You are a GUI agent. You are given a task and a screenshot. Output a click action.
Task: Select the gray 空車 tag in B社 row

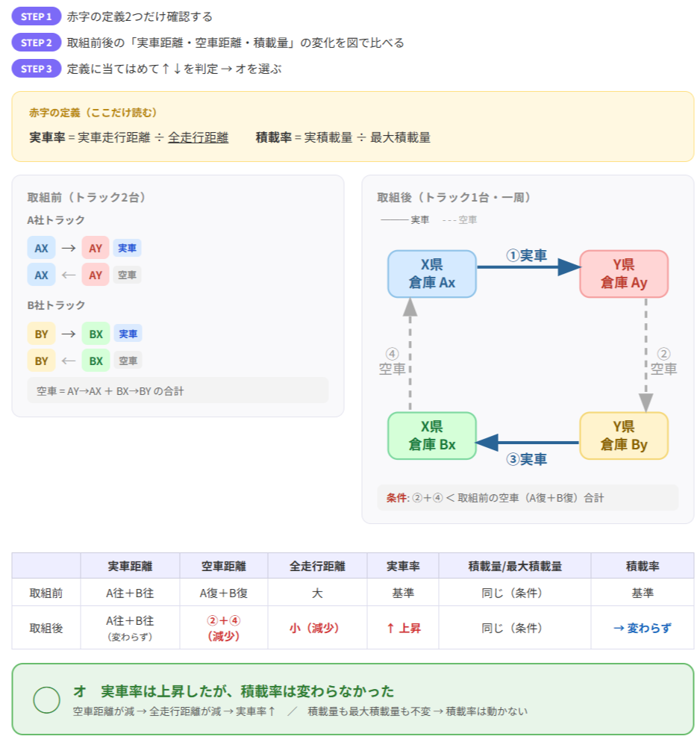[128, 361]
